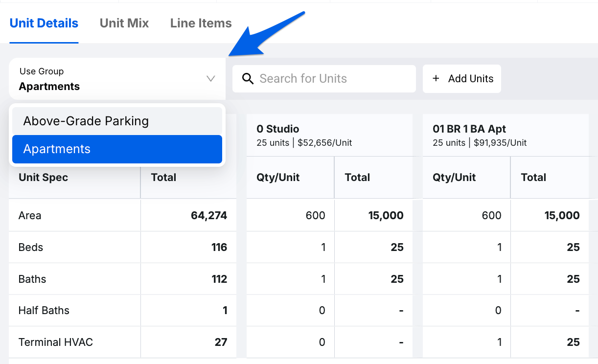Click 0 Studio $52,656/Unit subtitle
598x364 pixels.
pyautogui.click(x=304, y=143)
